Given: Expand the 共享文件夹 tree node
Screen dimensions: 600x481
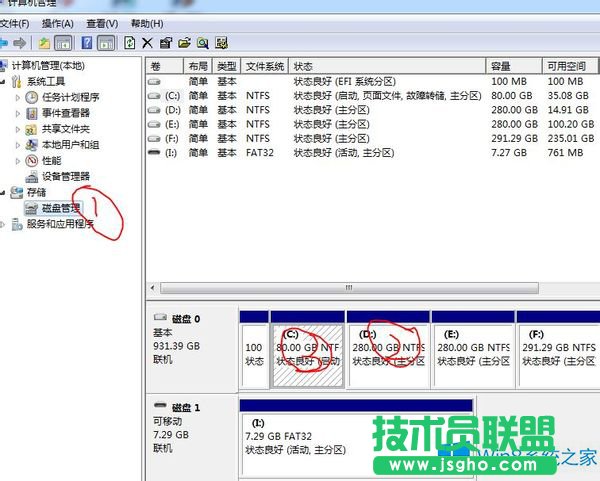Looking at the screenshot, I should coord(18,129).
